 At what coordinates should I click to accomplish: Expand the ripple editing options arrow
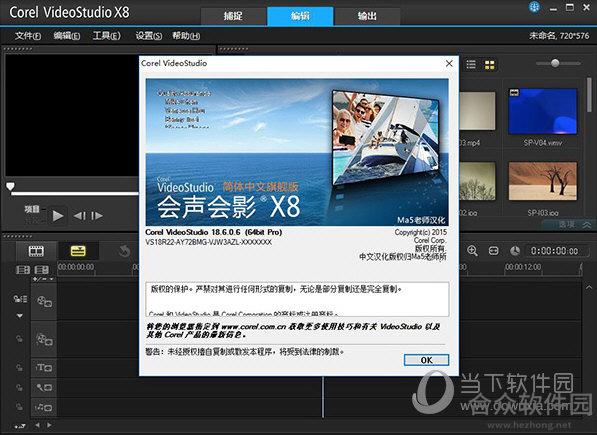point(20,315)
